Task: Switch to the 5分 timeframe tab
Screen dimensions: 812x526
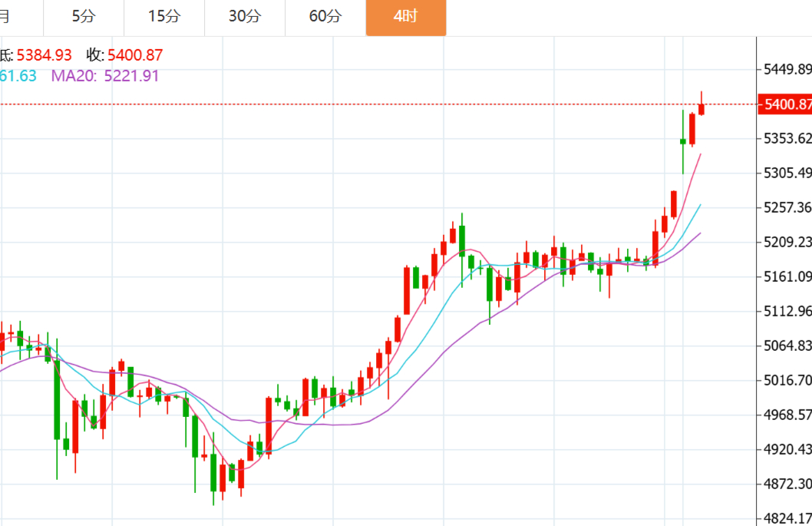Action: [84, 17]
